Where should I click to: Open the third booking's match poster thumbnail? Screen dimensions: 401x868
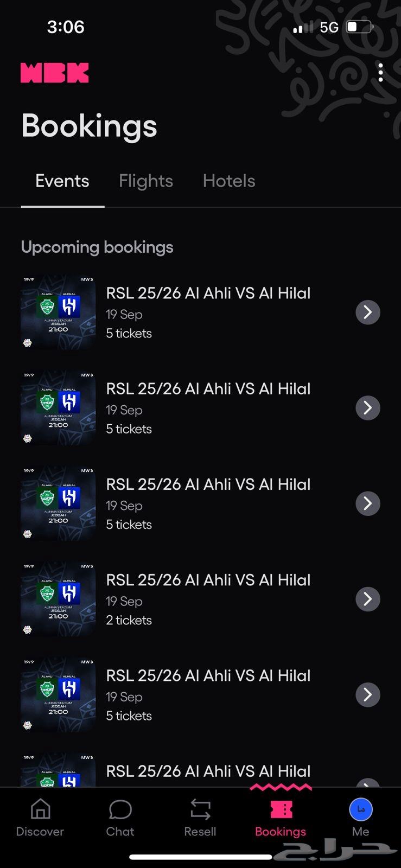pos(58,503)
